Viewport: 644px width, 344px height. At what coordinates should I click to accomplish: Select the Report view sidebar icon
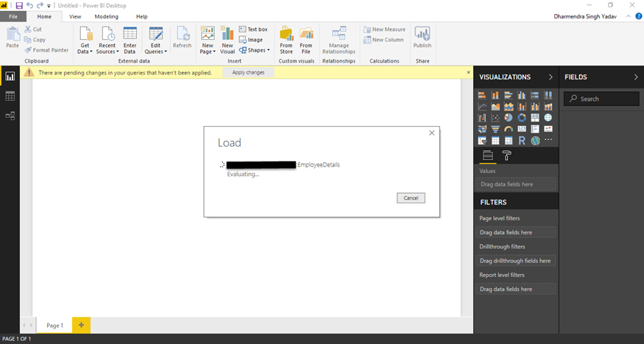pos(10,76)
